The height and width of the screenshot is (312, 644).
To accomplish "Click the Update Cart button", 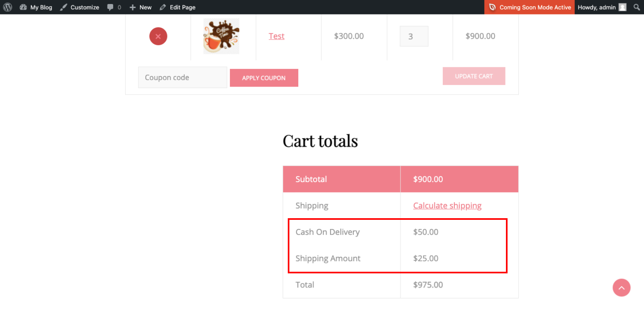I will click(x=474, y=76).
